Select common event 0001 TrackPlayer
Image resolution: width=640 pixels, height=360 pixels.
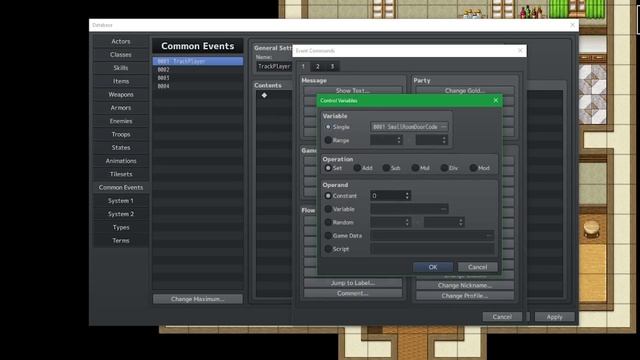pyautogui.click(x=198, y=61)
